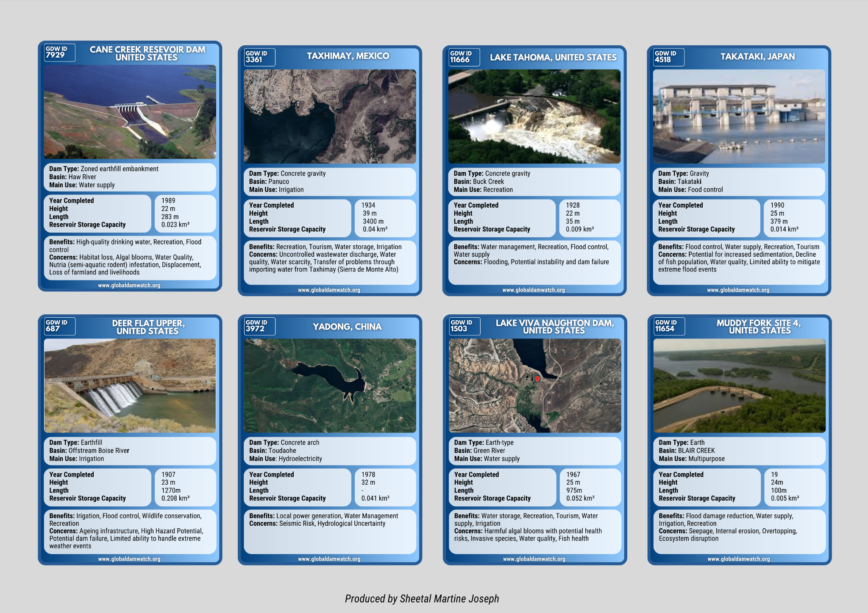The width and height of the screenshot is (868, 613).
Task: Open globaldamwatch.org link on Yadong card
Action: click(329, 559)
